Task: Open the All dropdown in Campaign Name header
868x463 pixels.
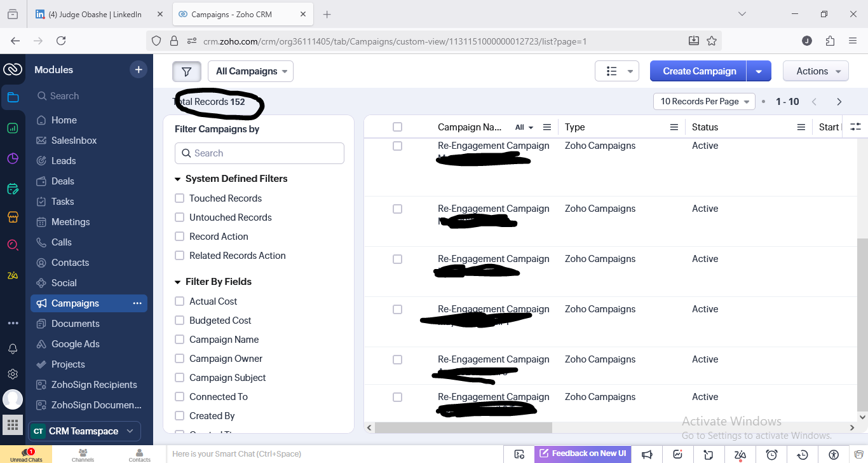Action: tap(524, 127)
